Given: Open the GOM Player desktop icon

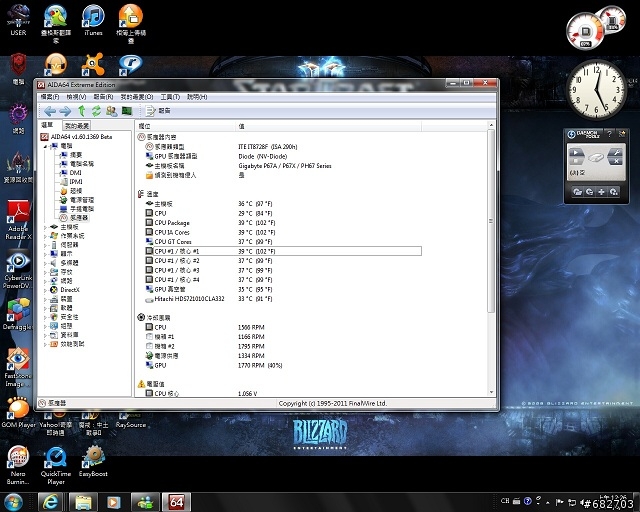Looking at the screenshot, I should click(18, 412).
